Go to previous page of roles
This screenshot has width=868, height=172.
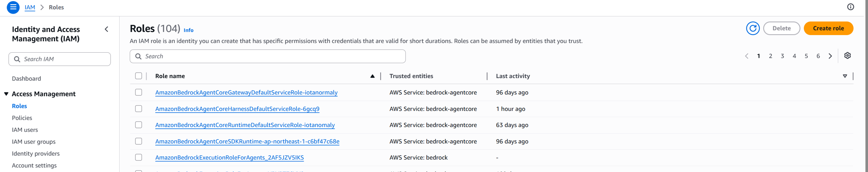pyautogui.click(x=746, y=56)
